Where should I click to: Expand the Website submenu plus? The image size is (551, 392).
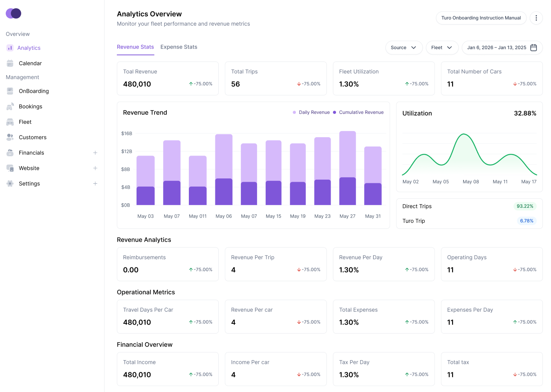tap(95, 168)
